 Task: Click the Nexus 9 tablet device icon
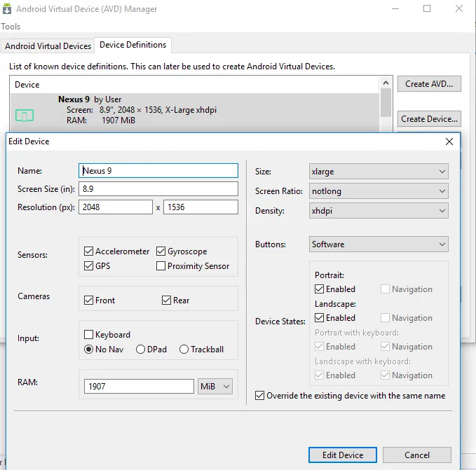(x=25, y=116)
